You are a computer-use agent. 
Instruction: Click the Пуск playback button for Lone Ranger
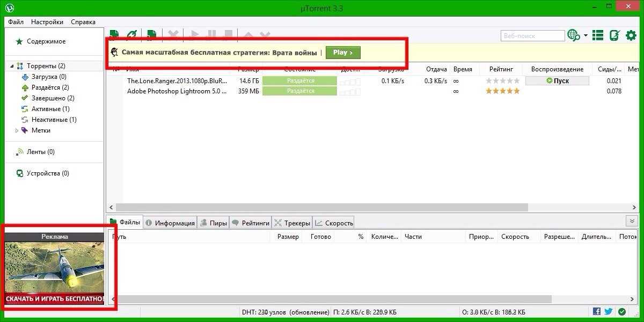557,80
